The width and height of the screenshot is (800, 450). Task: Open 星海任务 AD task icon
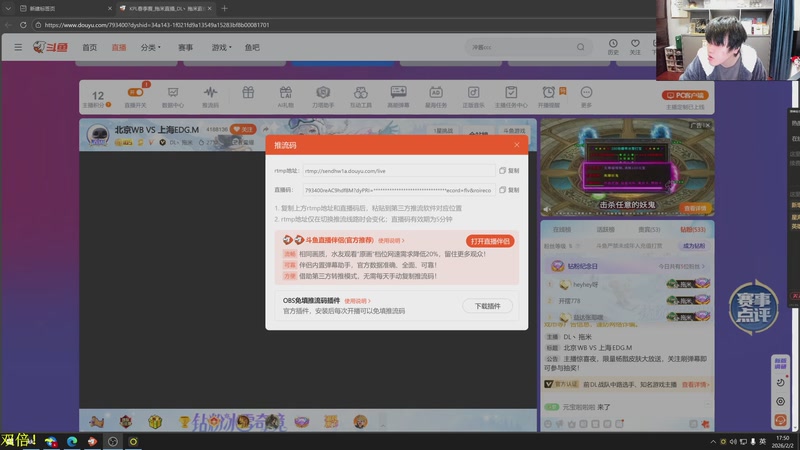point(436,92)
